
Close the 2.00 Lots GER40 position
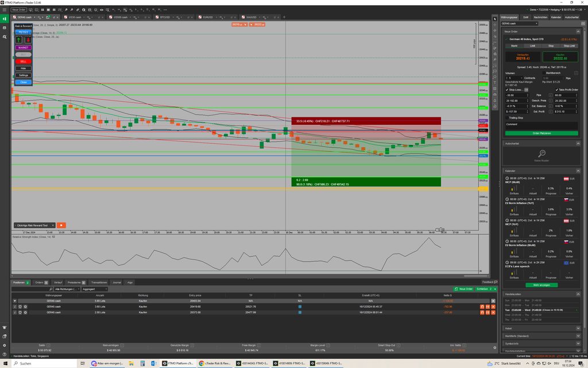493,312
